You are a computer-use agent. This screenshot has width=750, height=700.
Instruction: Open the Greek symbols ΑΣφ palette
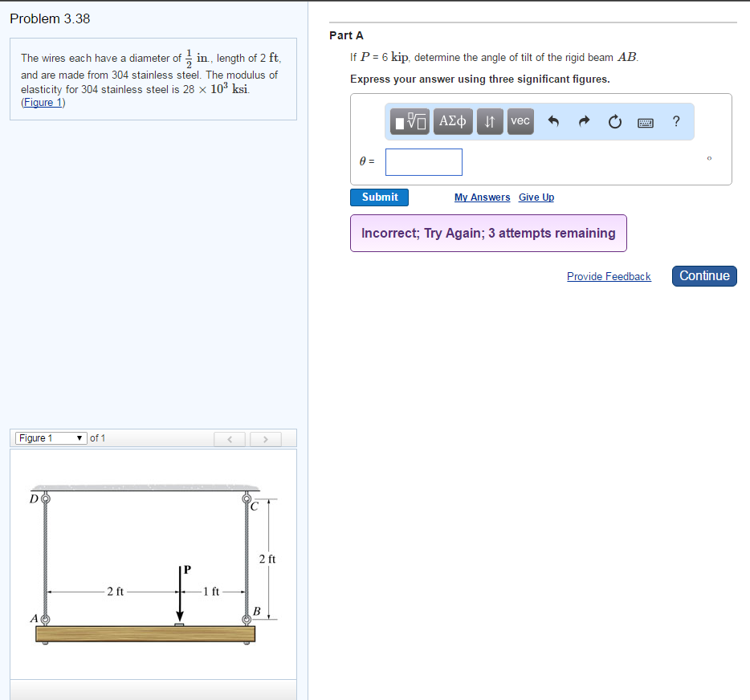click(454, 121)
